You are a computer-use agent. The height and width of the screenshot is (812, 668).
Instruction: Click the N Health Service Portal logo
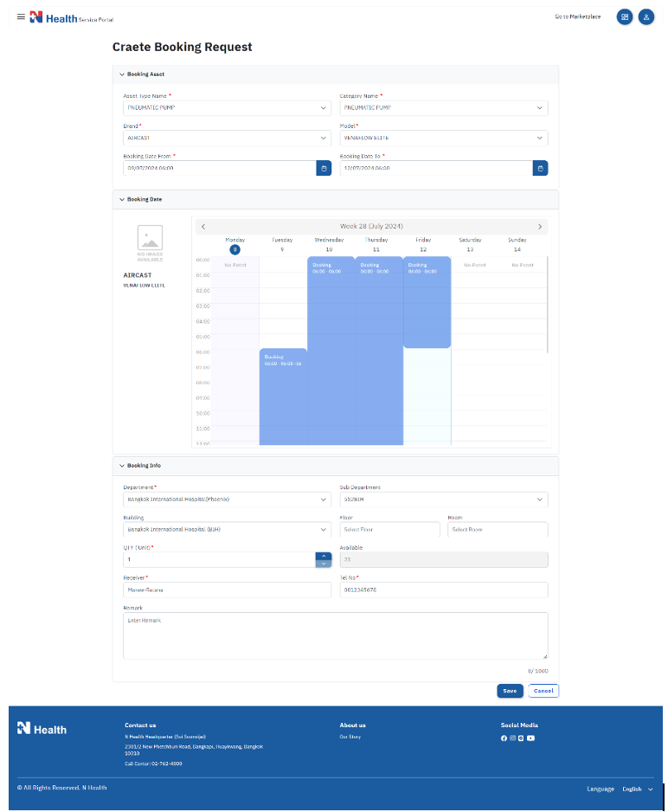coord(72,17)
